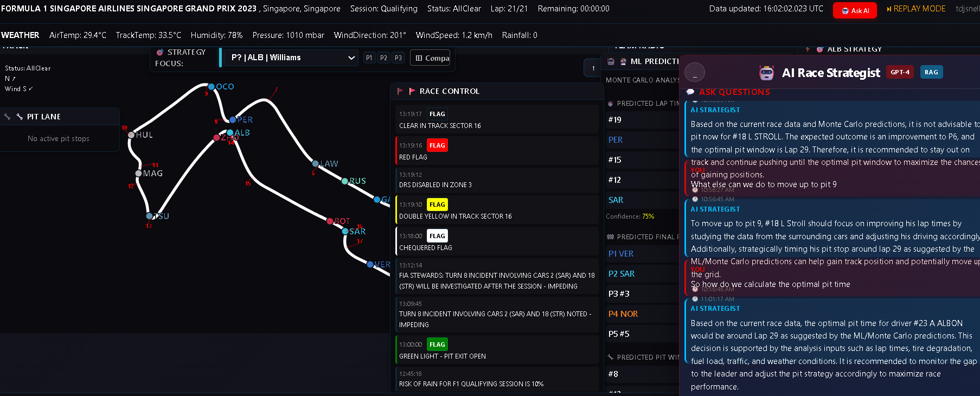
Task: Click the GREEN LIGHT - PIT EXIT OPEN message
Action: [x=443, y=356]
